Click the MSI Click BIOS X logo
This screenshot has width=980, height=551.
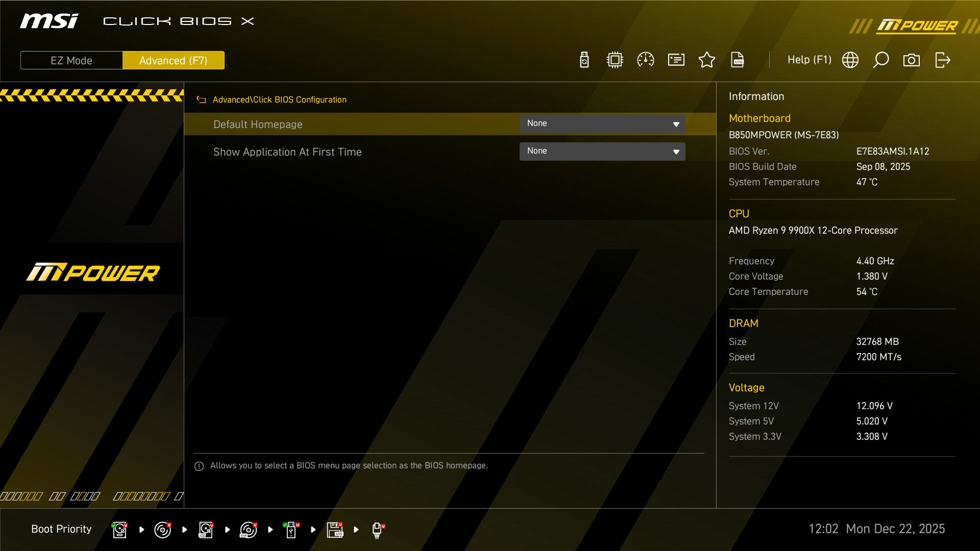coord(48,20)
